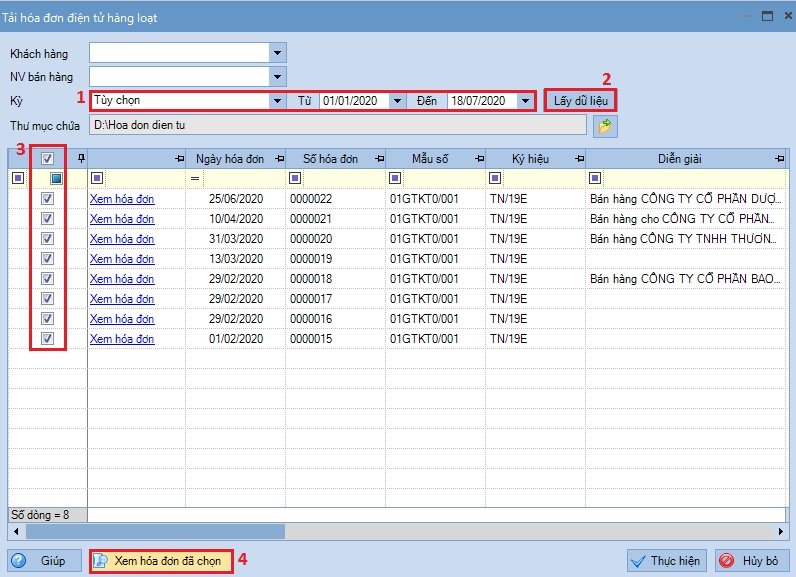Click the Đến date field 18/07/2020
Screen dimensions: 796x577
[482, 100]
